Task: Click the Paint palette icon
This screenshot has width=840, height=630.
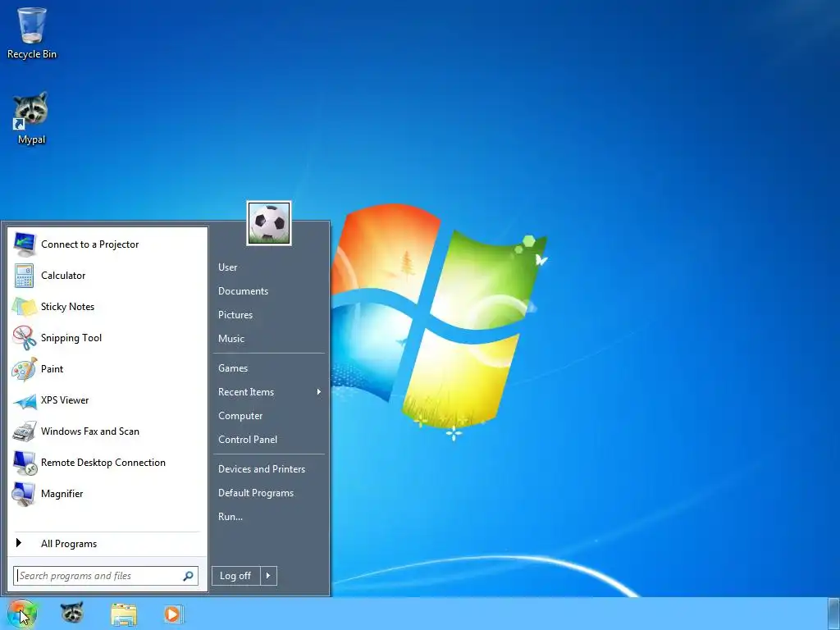Action: pos(25,369)
